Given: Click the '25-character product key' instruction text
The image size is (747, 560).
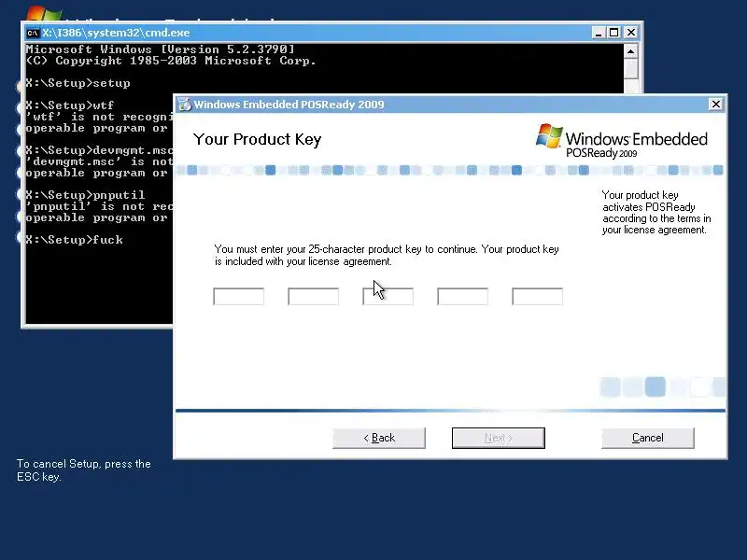Looking at the screenshot, I should tap(387, 255).
